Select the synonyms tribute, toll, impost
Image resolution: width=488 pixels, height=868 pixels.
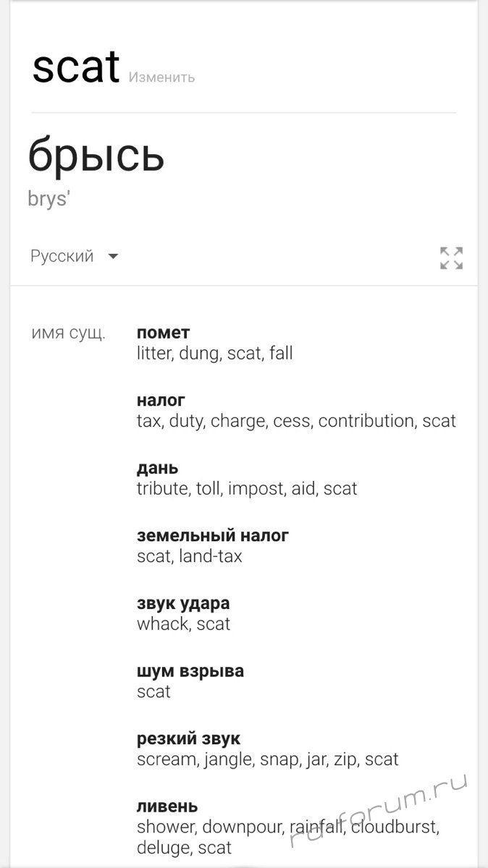click(x=247, y=489)
